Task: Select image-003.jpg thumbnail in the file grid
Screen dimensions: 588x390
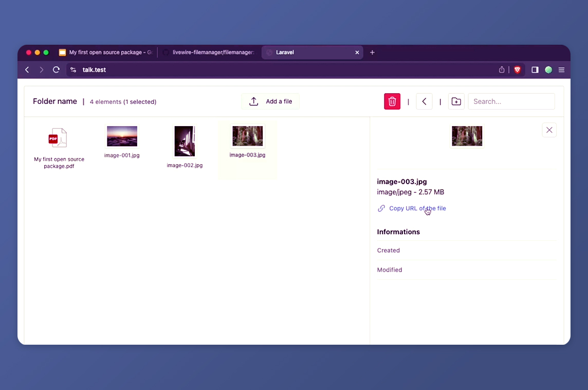Action: (x=248, y=136)
